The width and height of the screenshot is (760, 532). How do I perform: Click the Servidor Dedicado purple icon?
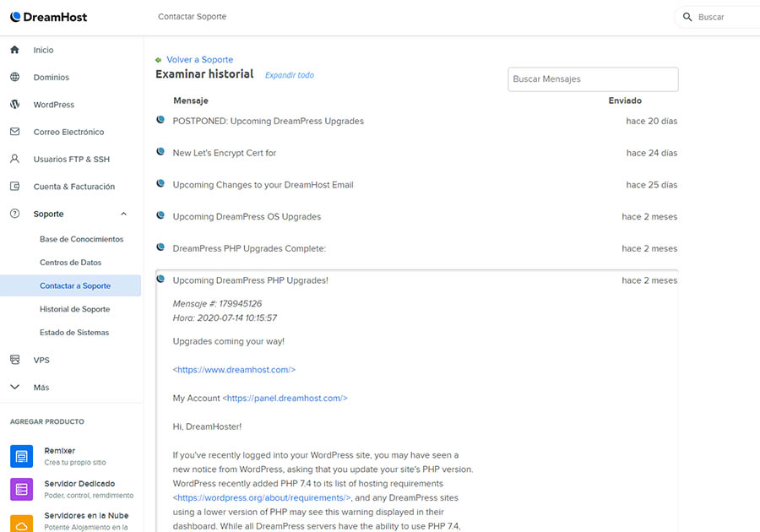coord(21,489)
